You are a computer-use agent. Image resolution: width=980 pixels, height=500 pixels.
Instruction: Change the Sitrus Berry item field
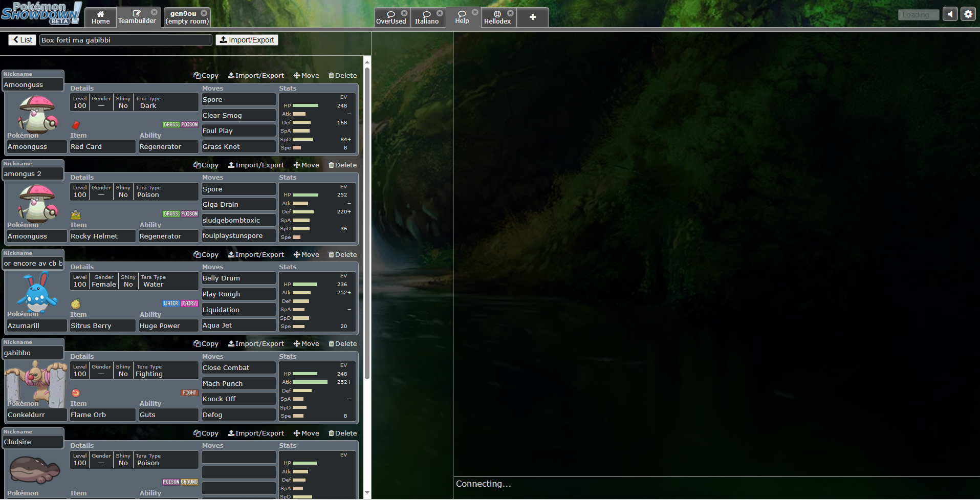click(x=102, y=326)
